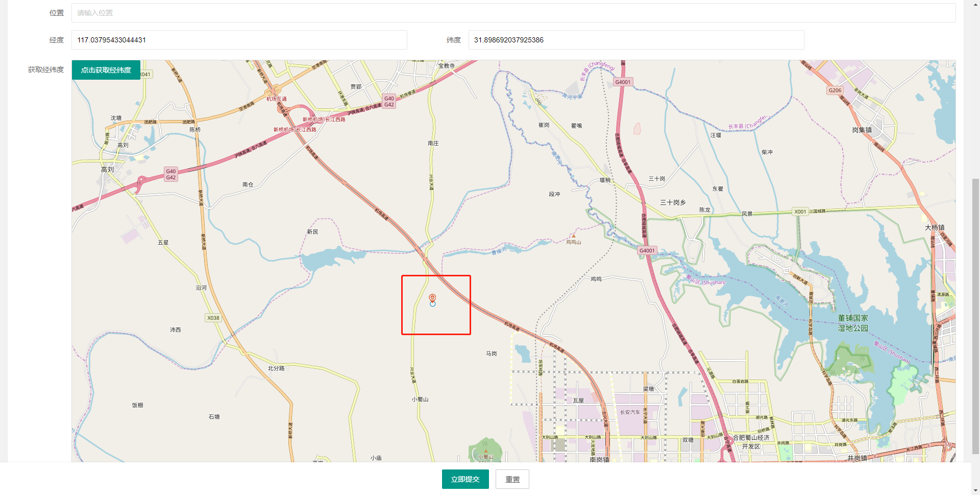Click the 石塘 place label
The image size is (980, 495).
[x=214, y=417]
